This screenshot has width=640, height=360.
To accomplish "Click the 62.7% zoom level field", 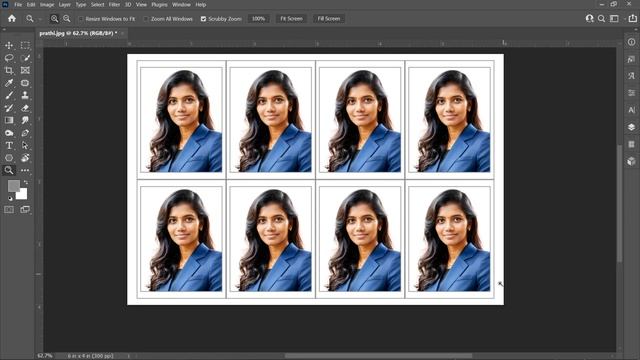I will coord(45,356).
